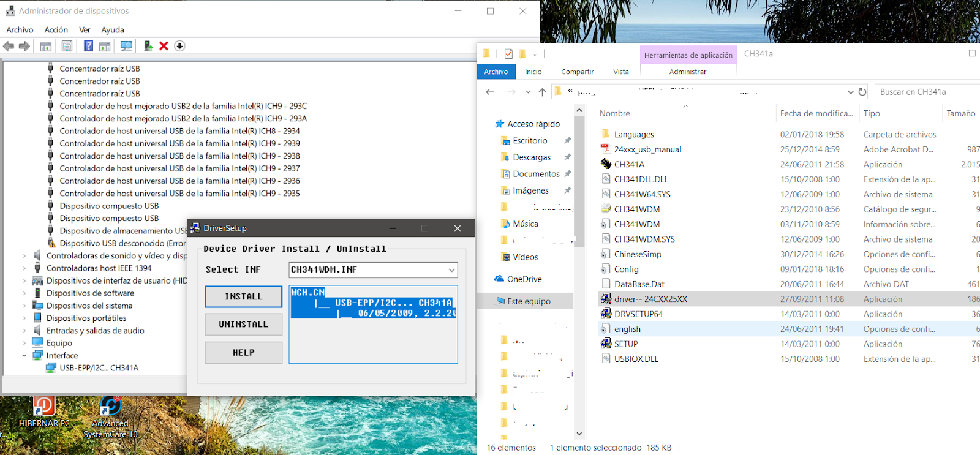This screenshot has width=980, height=455.
Task: Click the 24xxx_usb_manual PDF icon
Action: point(606,149)
